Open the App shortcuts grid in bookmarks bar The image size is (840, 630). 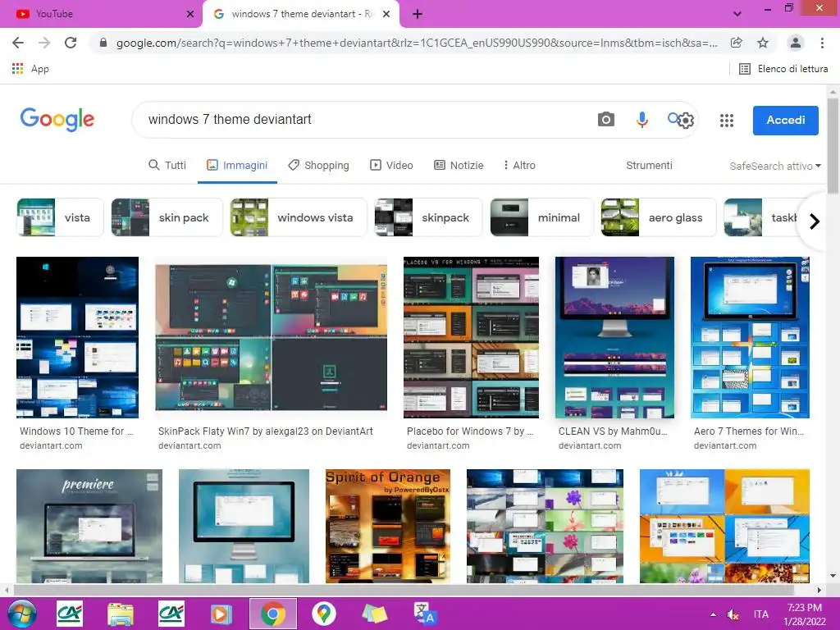(x=30, y=69)
